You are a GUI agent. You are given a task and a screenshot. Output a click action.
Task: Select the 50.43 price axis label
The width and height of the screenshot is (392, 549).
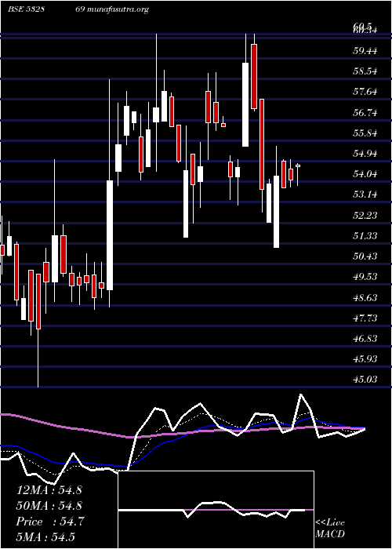[365, 256]
